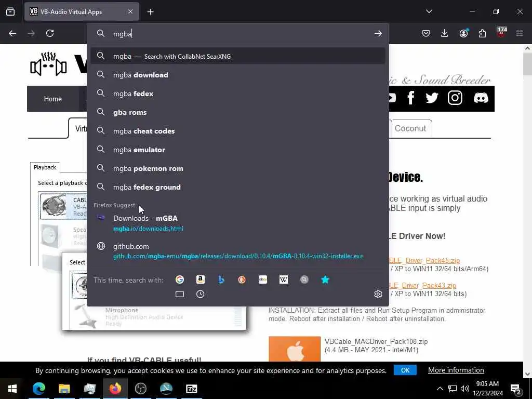This screenshot has width=532, height=399.
Task: Close the VB-Audio Virtual Apps tab
Action: pos(130,12)
